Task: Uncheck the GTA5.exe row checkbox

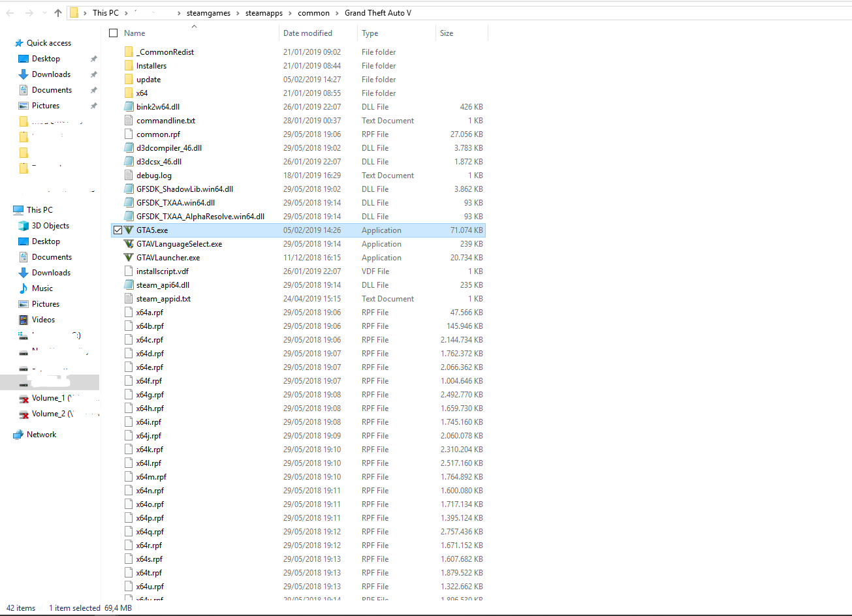Action: click(118, 230)
